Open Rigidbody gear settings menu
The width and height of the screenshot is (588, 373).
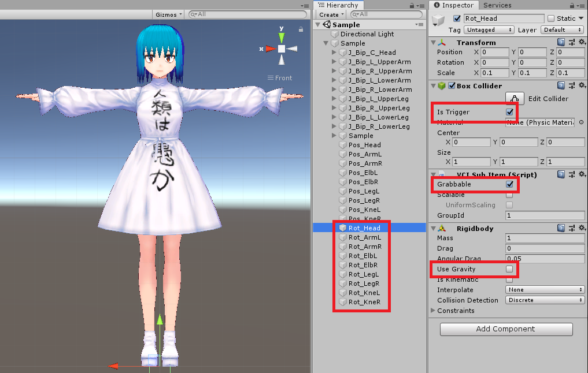582,229
